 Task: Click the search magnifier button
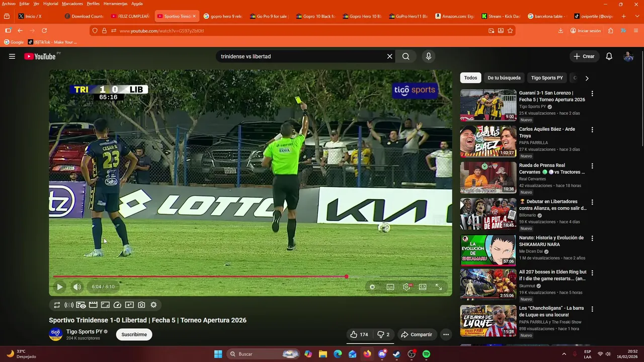(406, 56)
